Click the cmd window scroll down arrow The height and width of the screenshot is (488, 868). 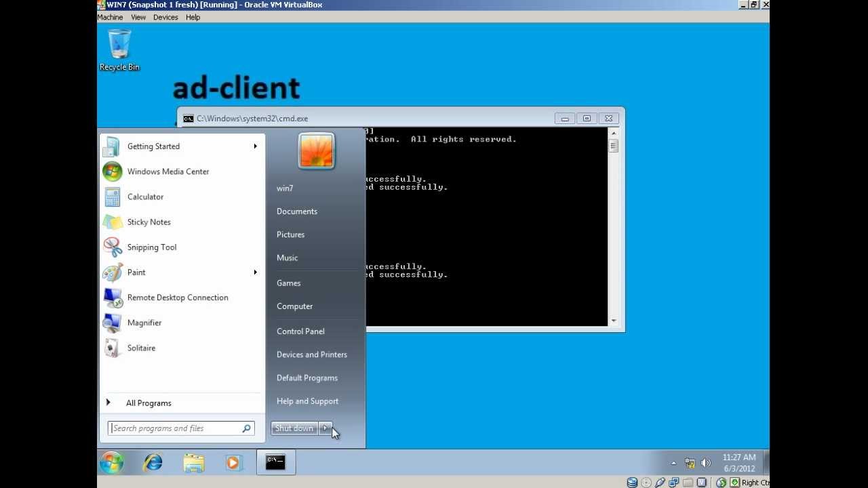[x=614, y=321]
